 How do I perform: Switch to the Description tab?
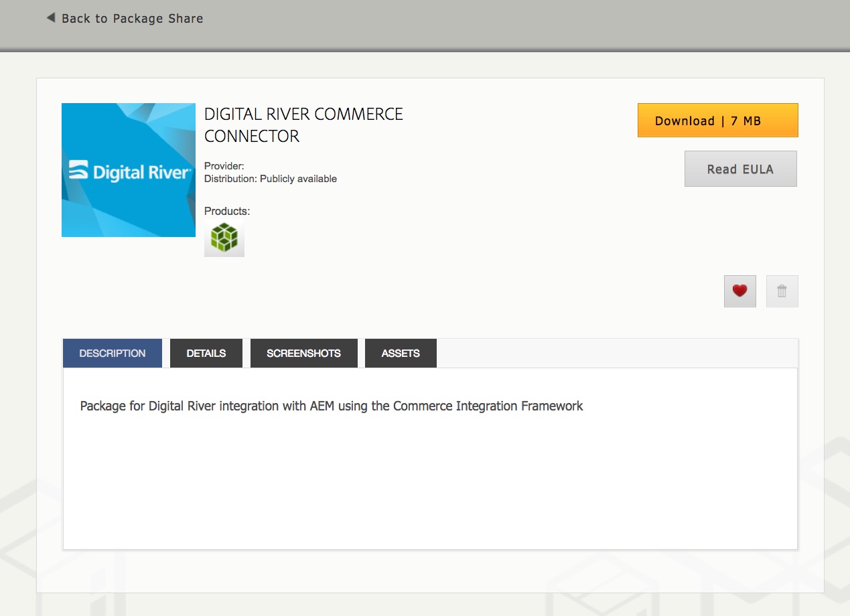tap(113, 353)
